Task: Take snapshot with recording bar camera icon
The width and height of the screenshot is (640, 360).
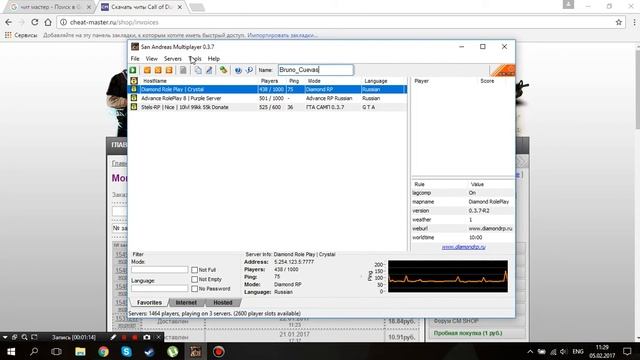Action: 147,337
